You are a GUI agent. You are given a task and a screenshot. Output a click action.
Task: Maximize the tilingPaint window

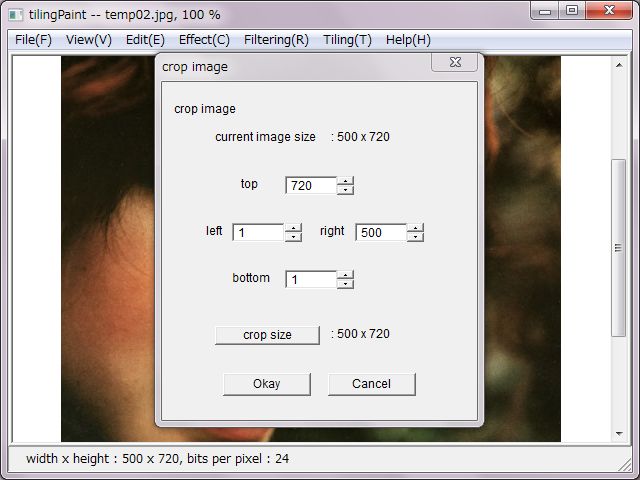[572, 11]
